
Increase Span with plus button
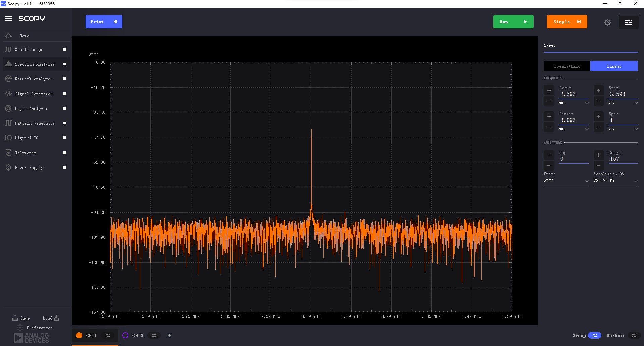click(599, 116)
